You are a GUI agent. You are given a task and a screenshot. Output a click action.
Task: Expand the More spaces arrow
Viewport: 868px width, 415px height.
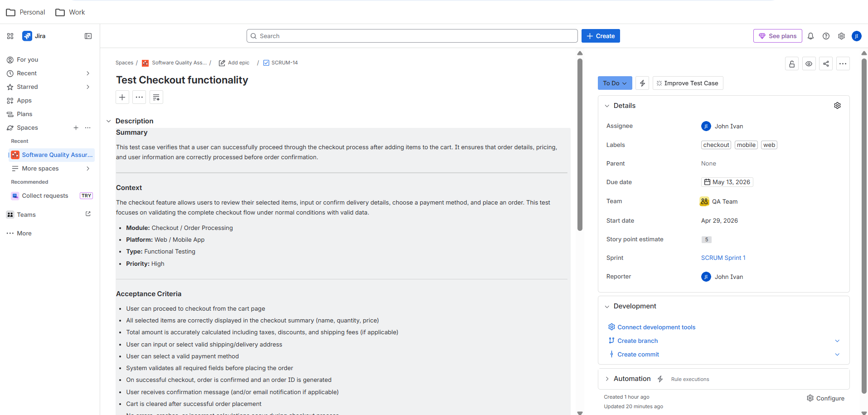click(x=88, y=168)
